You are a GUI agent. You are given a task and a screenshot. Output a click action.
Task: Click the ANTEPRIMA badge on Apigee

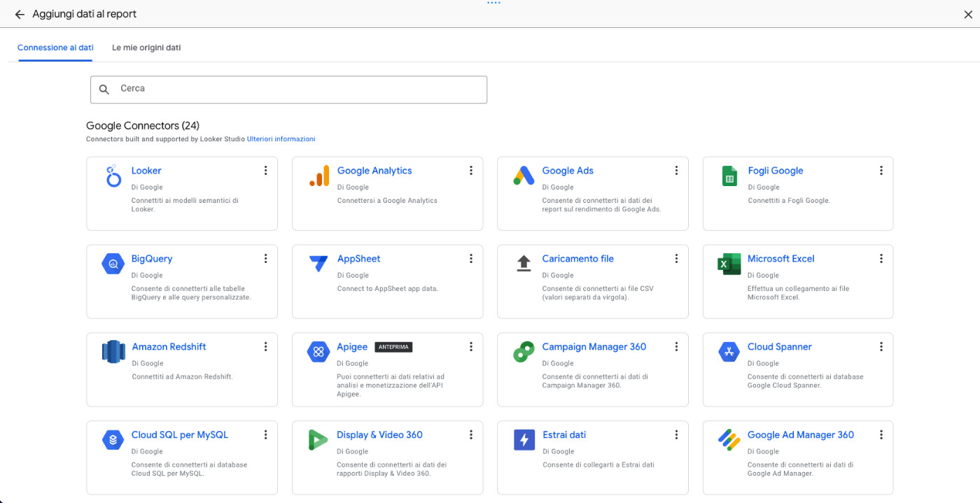(x=393, y=347)
